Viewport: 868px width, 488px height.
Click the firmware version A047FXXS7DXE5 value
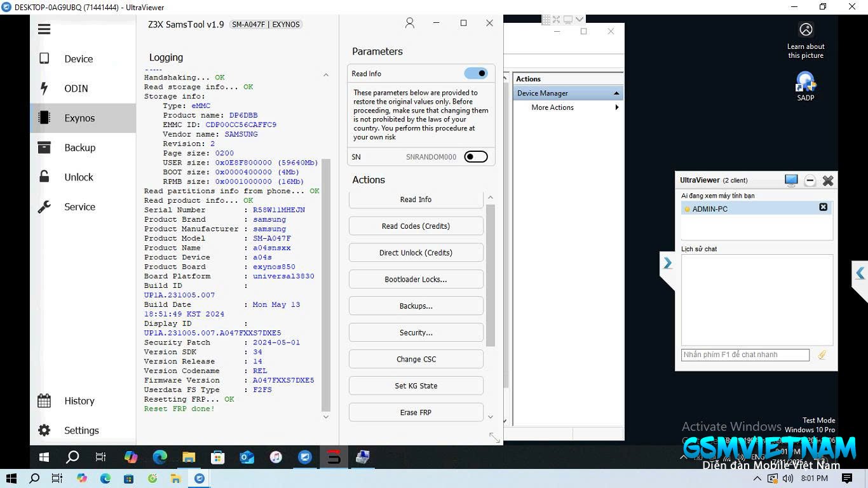click(283, 381)
